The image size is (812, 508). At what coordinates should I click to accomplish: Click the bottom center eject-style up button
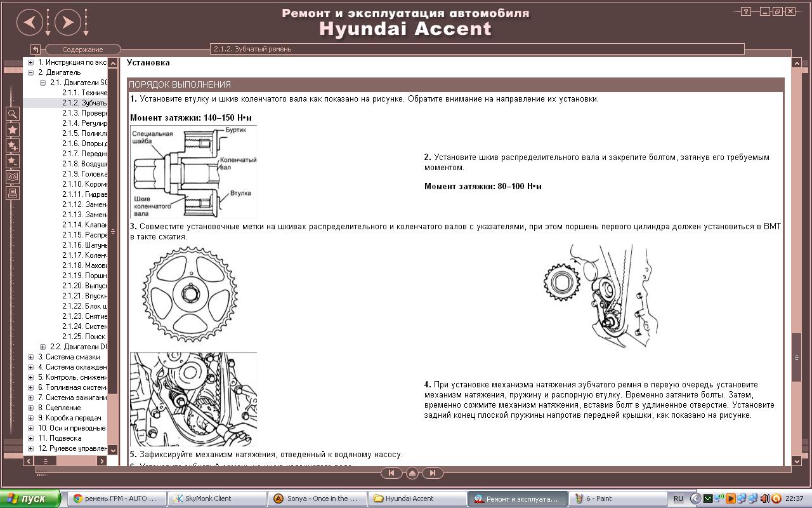pyautogui.click(x=412, y=472)
